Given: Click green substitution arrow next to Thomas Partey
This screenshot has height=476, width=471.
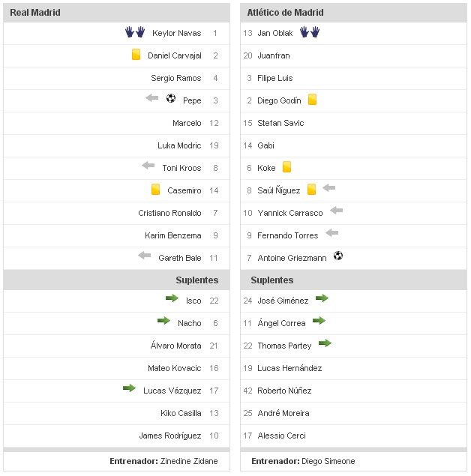Looking at the screenshot, I should point(325,343).
